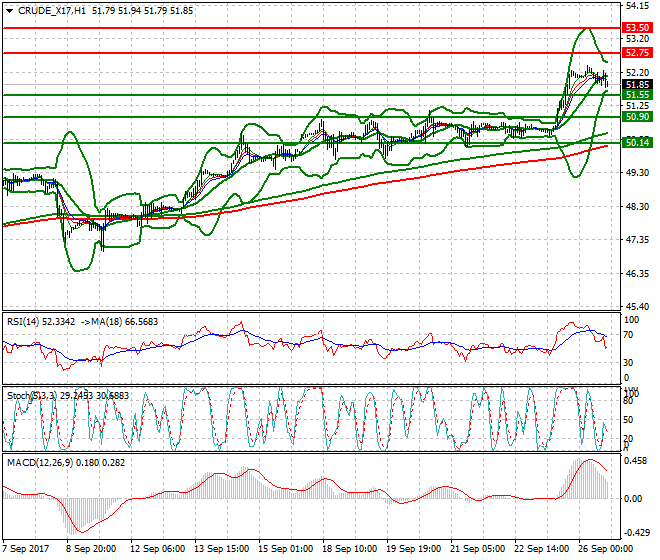This screenshot has height=560, width=660.
Task: Select the MACD(12,26,9) 0.180 0.282 label
Action: pyautogui.click(x=66, y=463)
